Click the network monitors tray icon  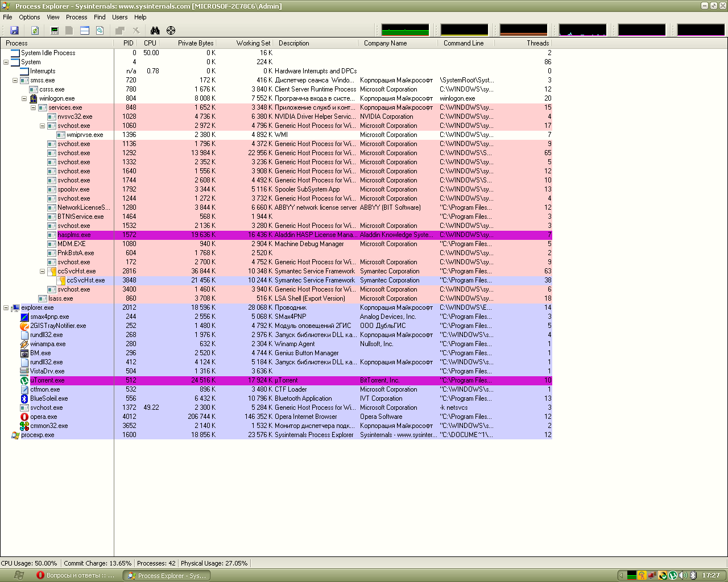click(652, 575)
